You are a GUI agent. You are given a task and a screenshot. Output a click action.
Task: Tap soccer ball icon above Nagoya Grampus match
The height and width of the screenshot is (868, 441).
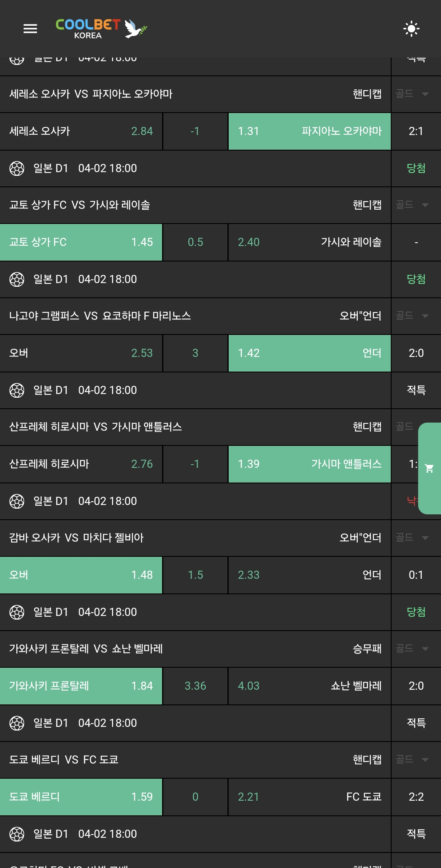tap(17, 279)
